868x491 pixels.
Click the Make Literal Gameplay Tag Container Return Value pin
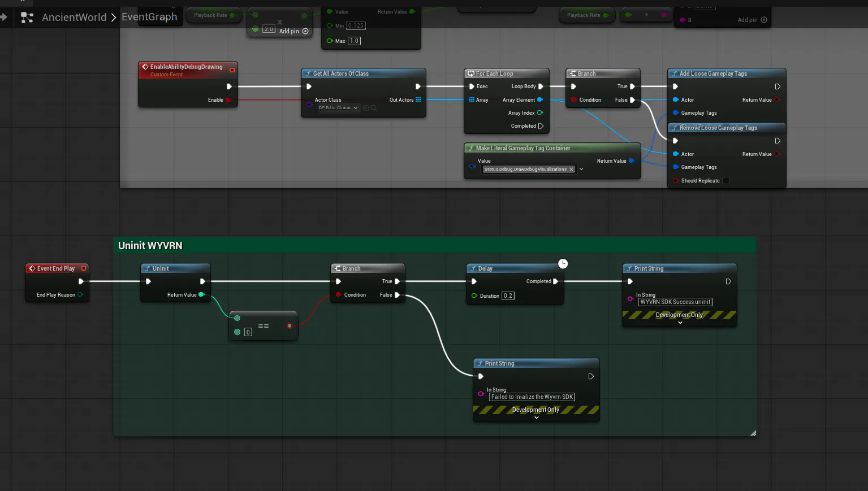[x=632, y=160]
